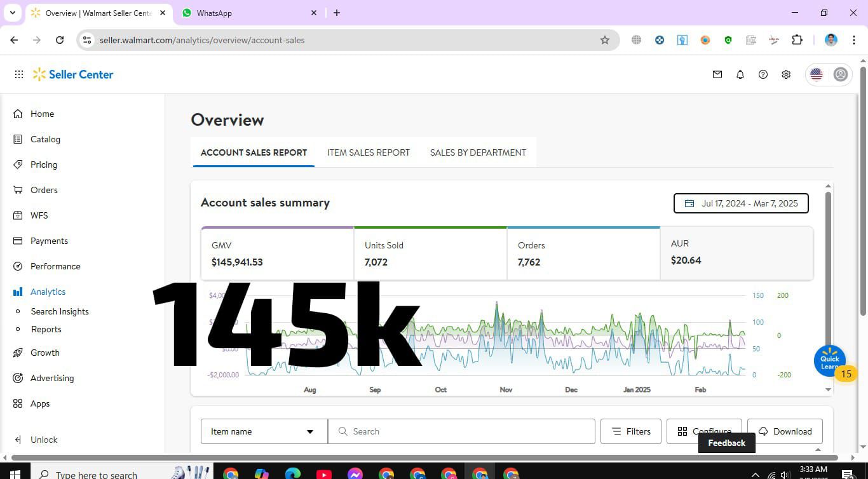
Task: Close the Walmart Seller Center tab
Action: [x=161, y=13]
